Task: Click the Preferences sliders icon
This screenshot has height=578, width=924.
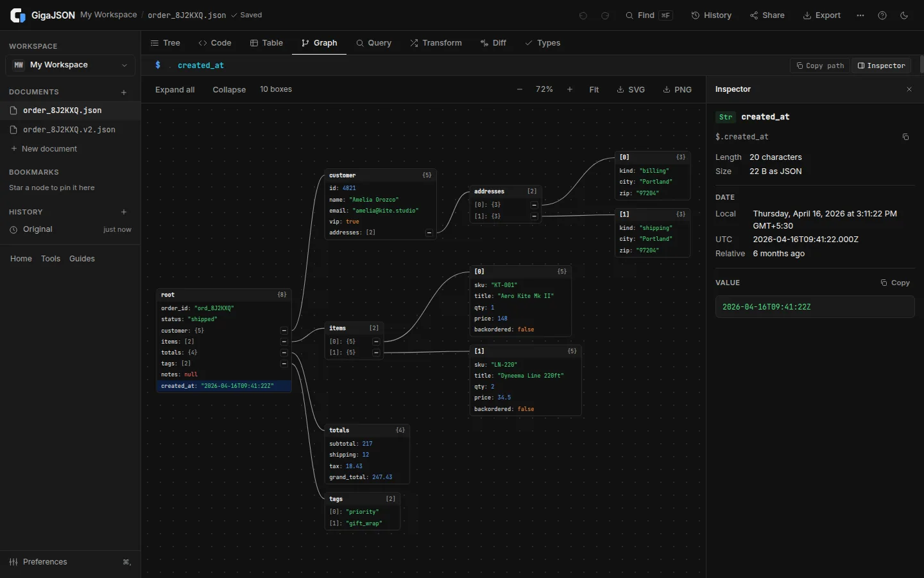Action: pos(13,562)
